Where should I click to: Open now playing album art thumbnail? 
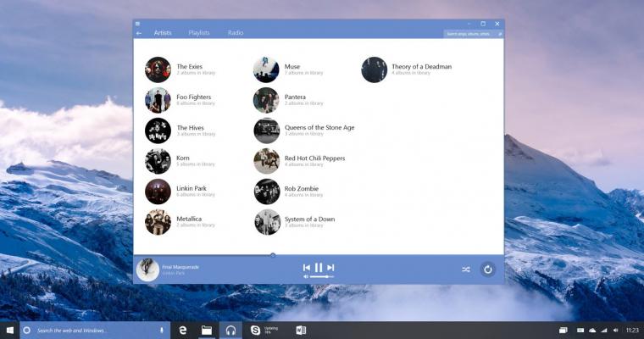click(x=147, y=270)
